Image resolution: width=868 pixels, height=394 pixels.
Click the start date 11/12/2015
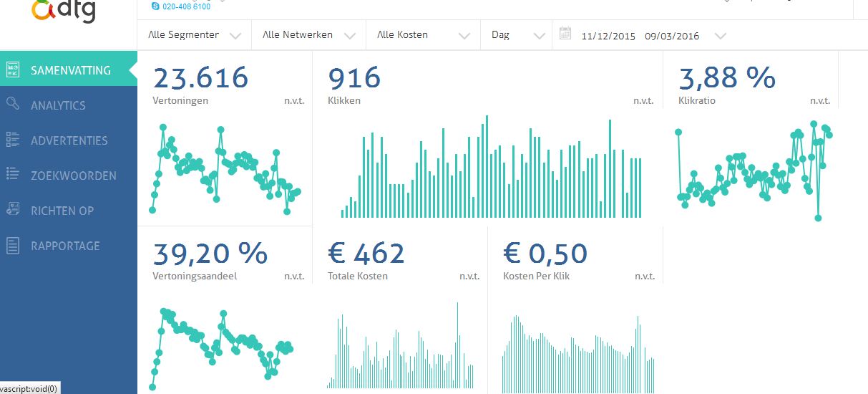coord(608,36)
